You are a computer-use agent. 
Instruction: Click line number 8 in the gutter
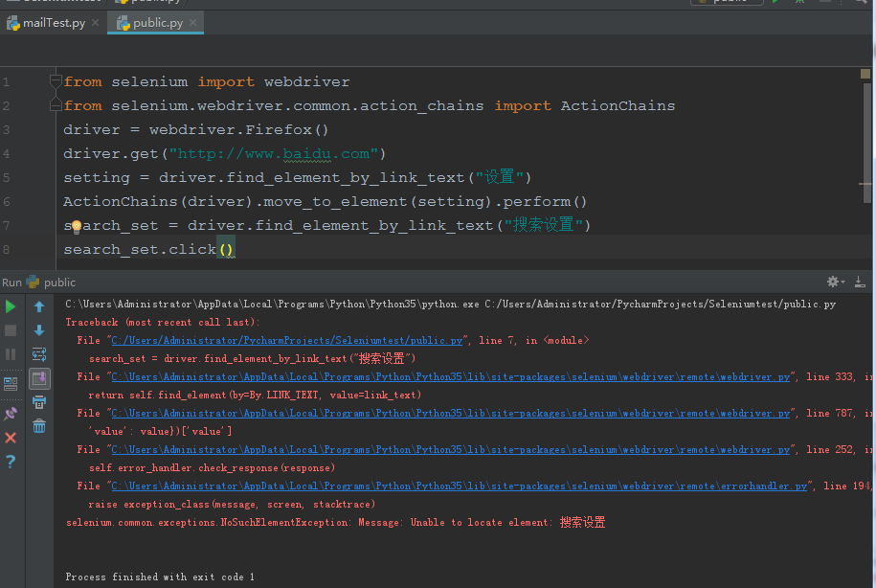[6, 249]
